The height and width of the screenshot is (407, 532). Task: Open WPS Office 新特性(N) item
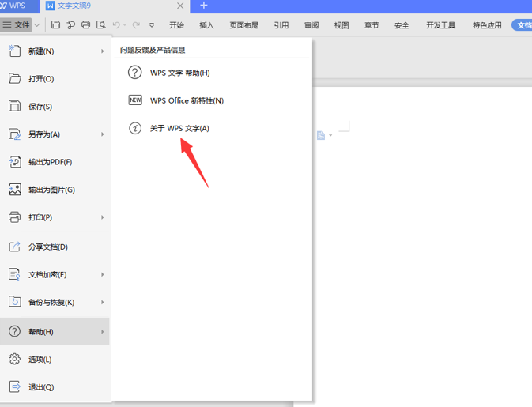coord(212,100)
